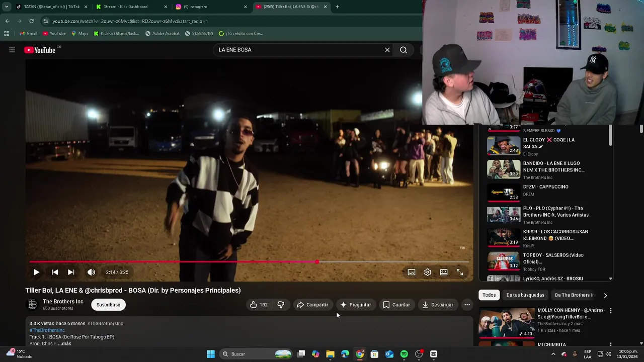The image size is (644, 362).
Task: Save video with Guardar
Action: pyautogui.click(x=396, y=305)
